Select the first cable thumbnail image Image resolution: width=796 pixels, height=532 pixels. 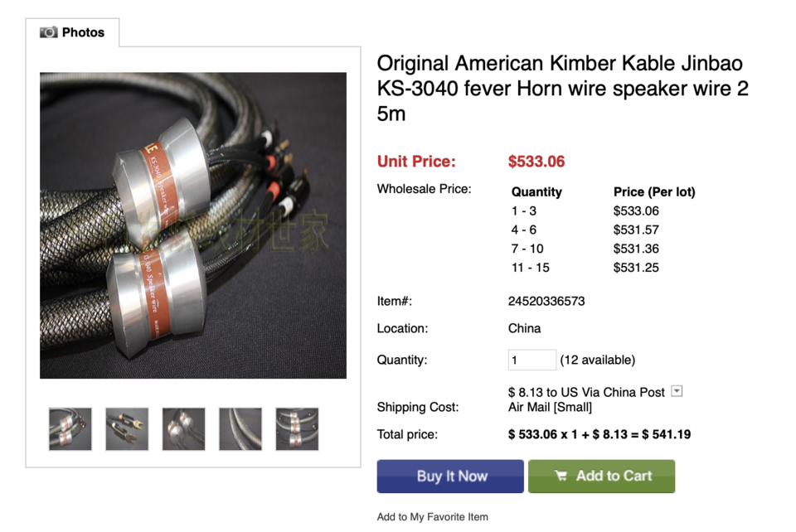[70, 429]
